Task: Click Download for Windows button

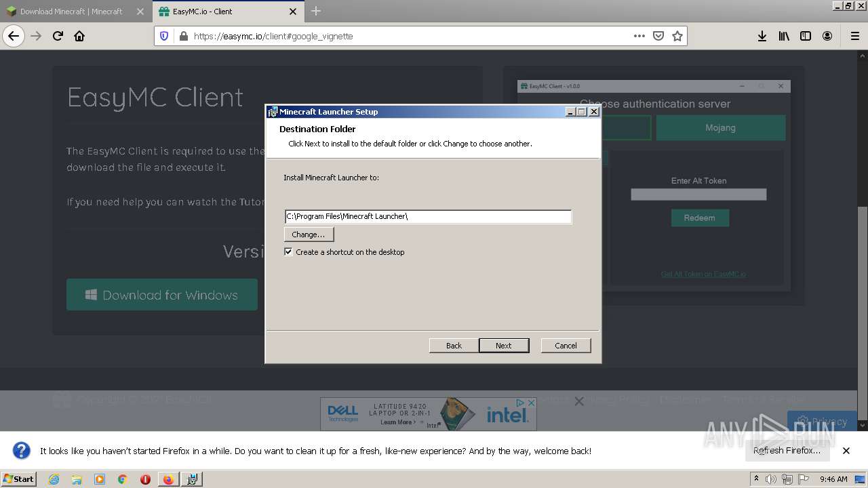Action: (x=162, y=295)
